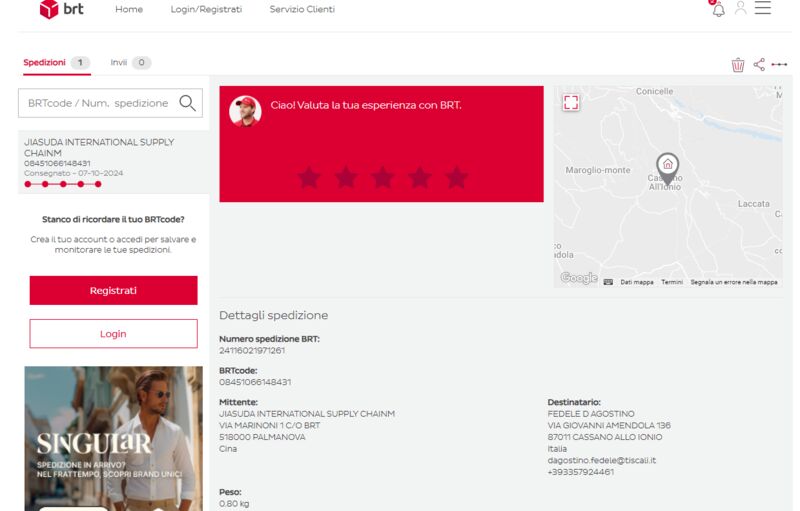The height and width of the screenshot is (511, 800).
Task: Click the search magnifier icon
Action: (x=187, y=103)
